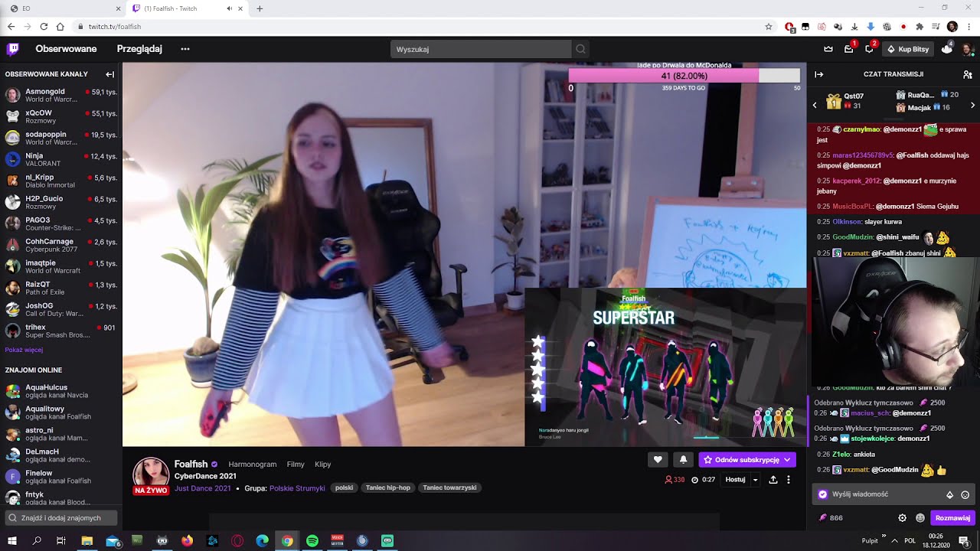Switch to Klipy tab
980x551 pixels.
click(322, 465)
